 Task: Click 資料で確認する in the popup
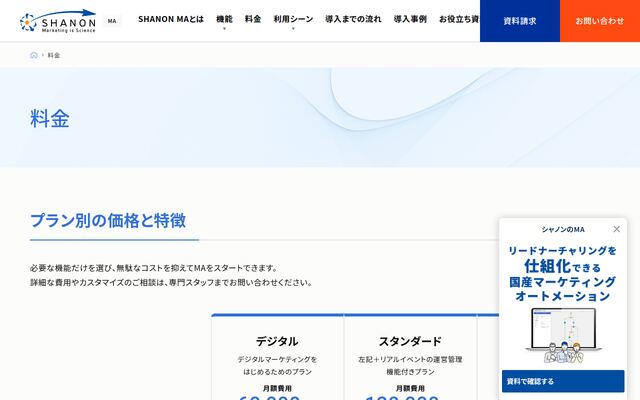tap(563, 381)
